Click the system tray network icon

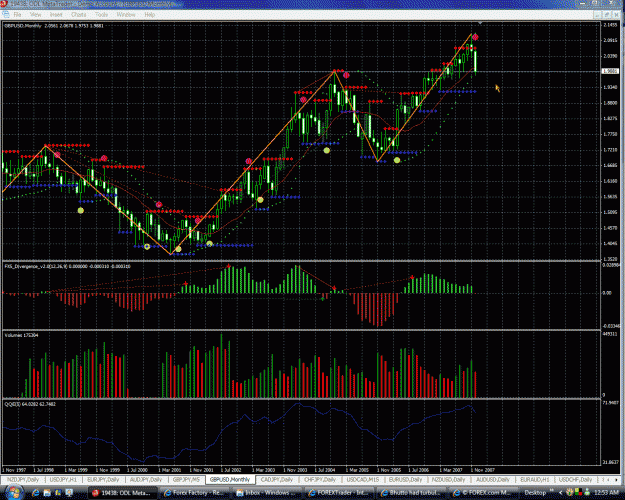[x=576, y=493]
